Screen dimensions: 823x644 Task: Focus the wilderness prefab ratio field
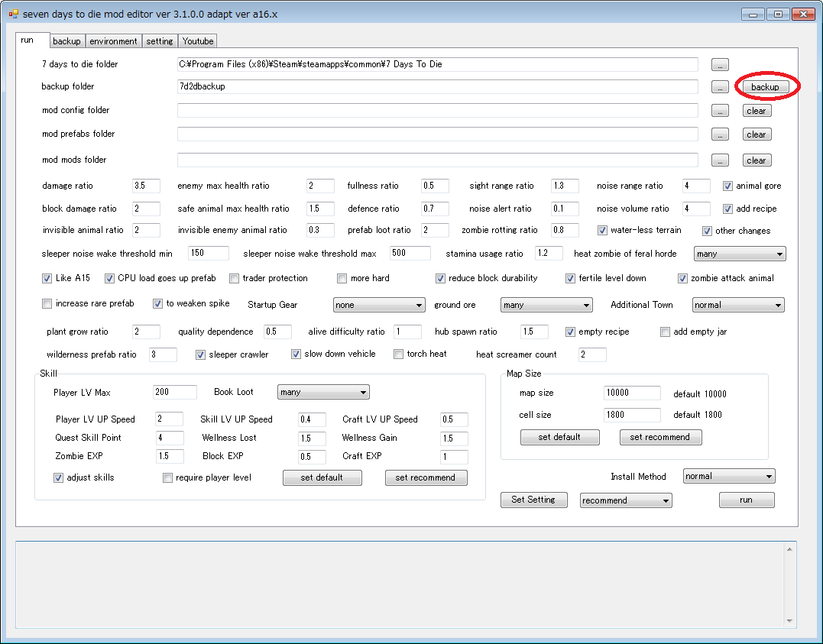[x=163, y=354]
